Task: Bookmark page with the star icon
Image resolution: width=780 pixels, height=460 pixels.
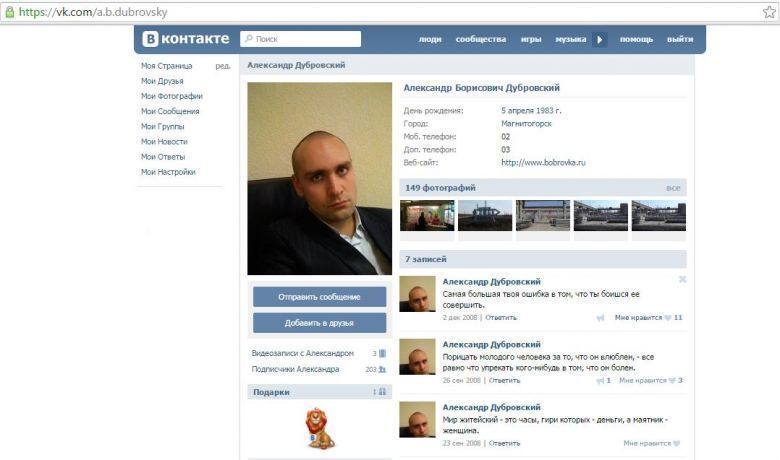Action: point(769,12)
